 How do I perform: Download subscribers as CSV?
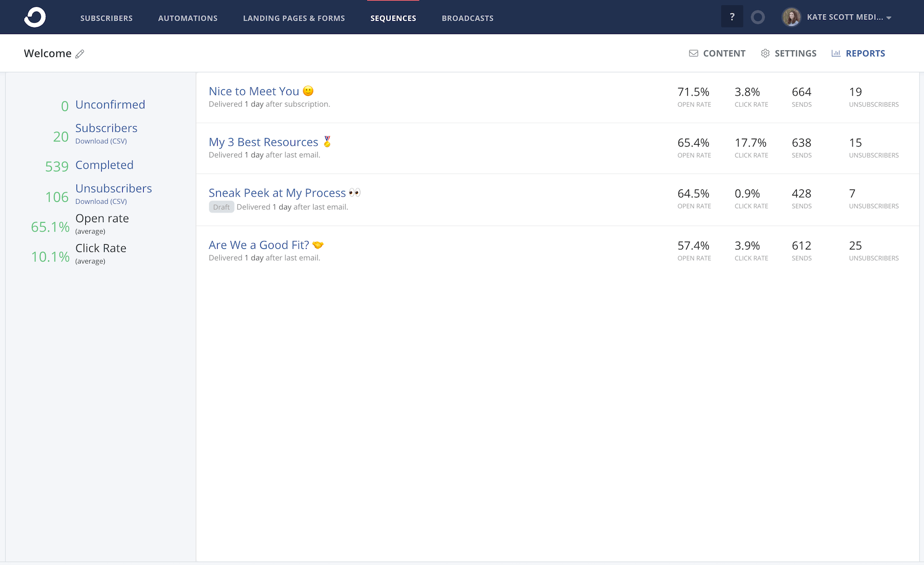101,141
